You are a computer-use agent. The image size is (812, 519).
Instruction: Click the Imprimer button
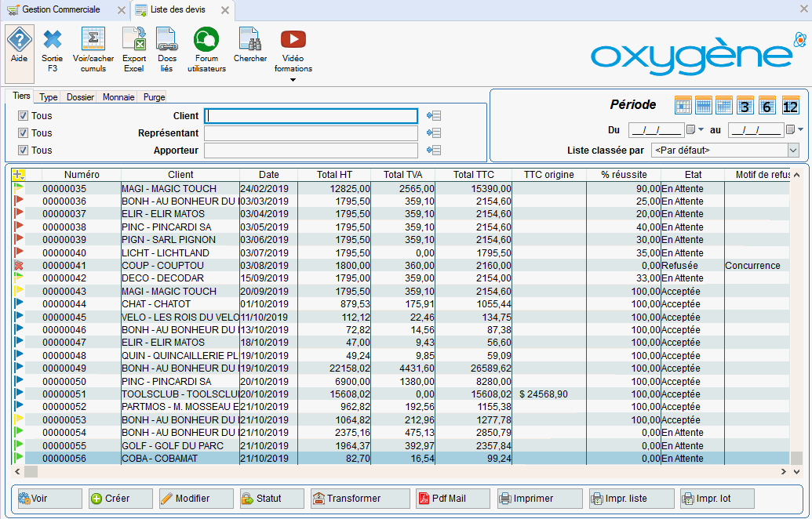540,499
